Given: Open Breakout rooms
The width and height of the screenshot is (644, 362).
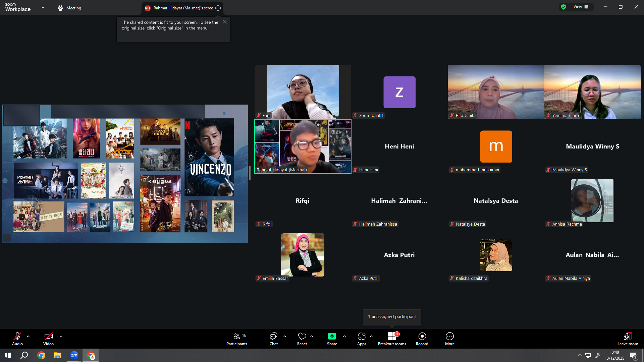Looking at the screenshot, I should pyautogui.click(x=392, y=339).
